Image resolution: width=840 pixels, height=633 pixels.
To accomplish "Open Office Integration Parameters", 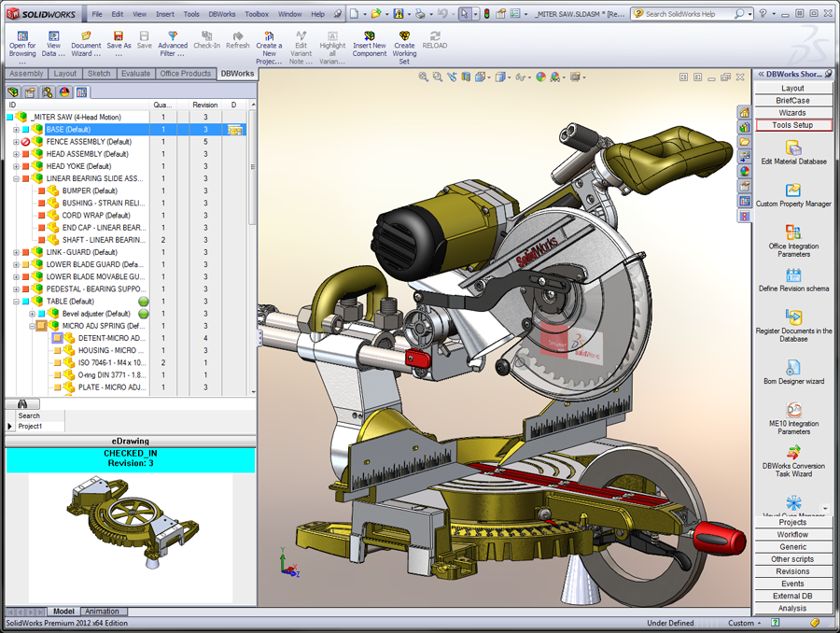I will [x=793, y=241].
